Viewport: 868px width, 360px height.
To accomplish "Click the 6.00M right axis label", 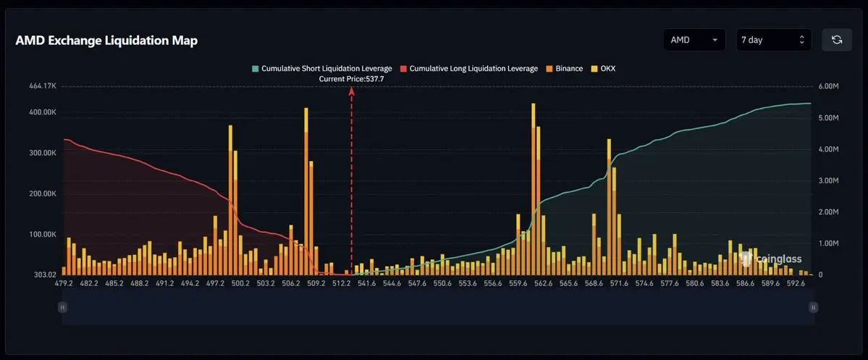I will click(829, 86).
